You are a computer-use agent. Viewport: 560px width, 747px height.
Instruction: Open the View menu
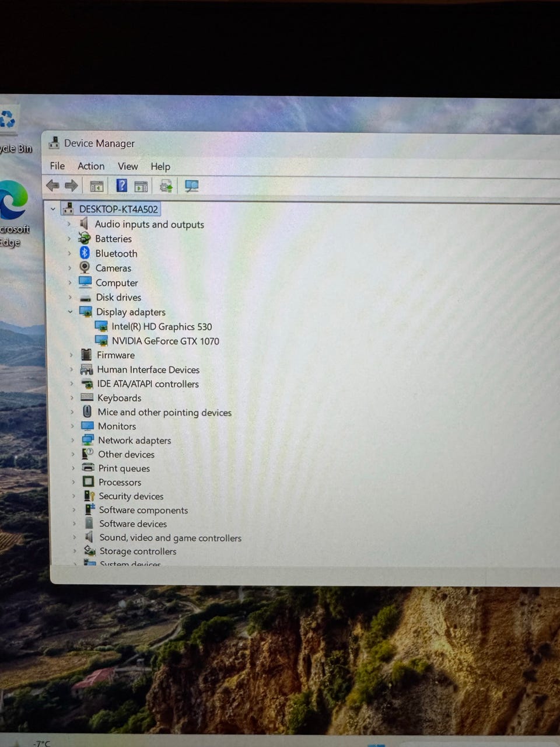128,166
